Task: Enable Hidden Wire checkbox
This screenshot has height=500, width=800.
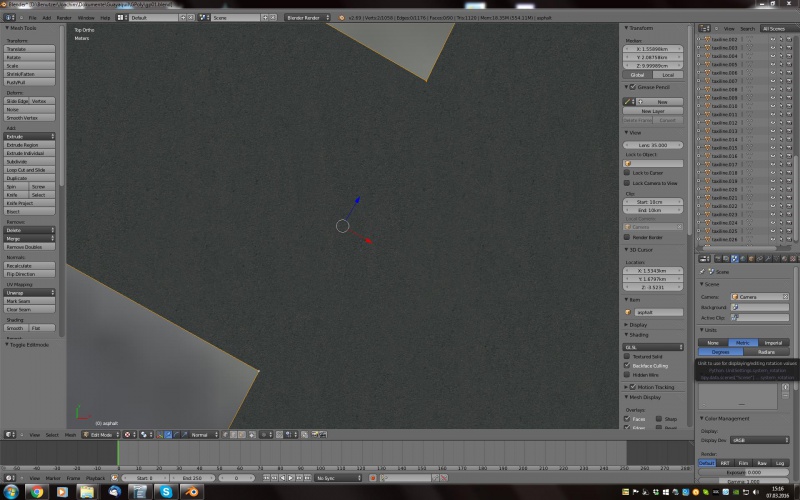Action: tap(627, 374)
